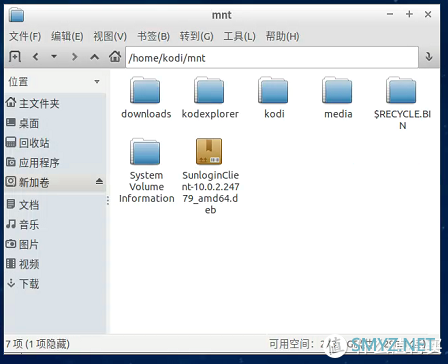Select 桌面 in the sidebar

click(55, 123)
